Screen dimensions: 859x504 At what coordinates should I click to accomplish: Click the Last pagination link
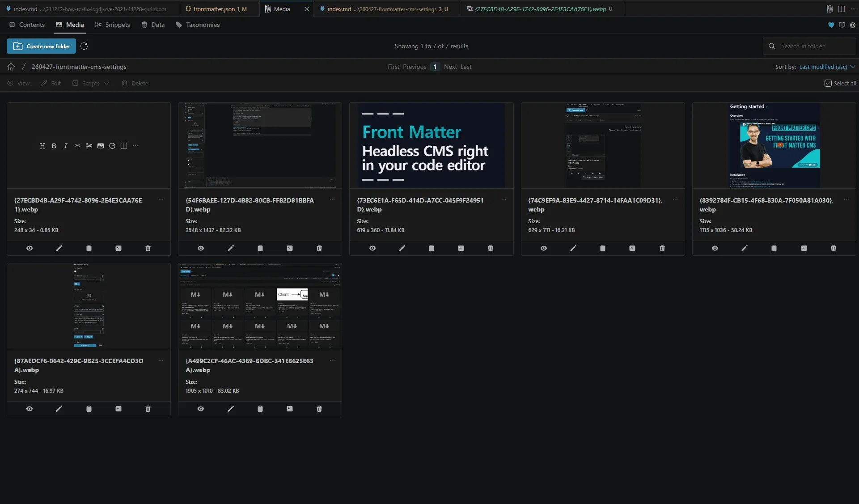(466, 67)
